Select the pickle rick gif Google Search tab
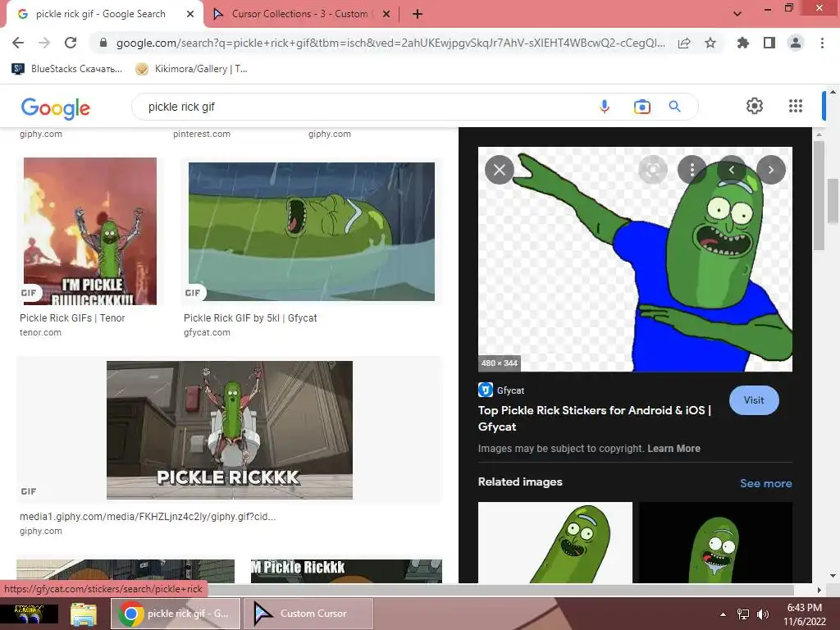 (x=100, y=14)
